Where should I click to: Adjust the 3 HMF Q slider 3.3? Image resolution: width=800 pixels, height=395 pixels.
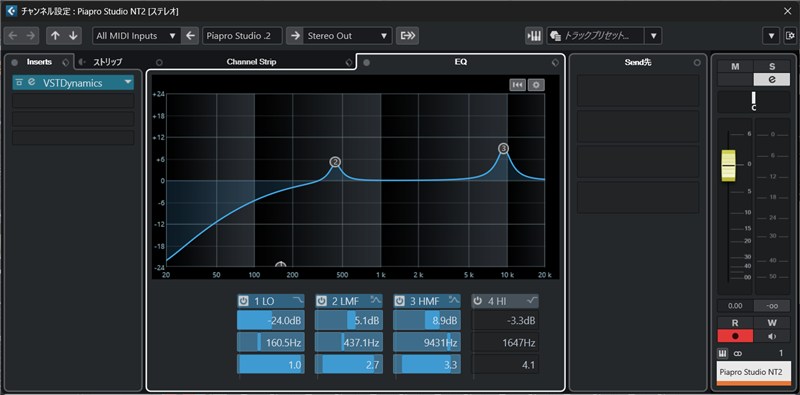tap(427, 364)
